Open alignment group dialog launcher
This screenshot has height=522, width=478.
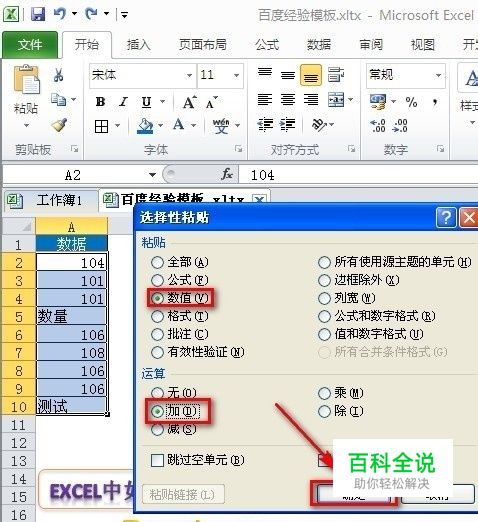tap(351, 149)
